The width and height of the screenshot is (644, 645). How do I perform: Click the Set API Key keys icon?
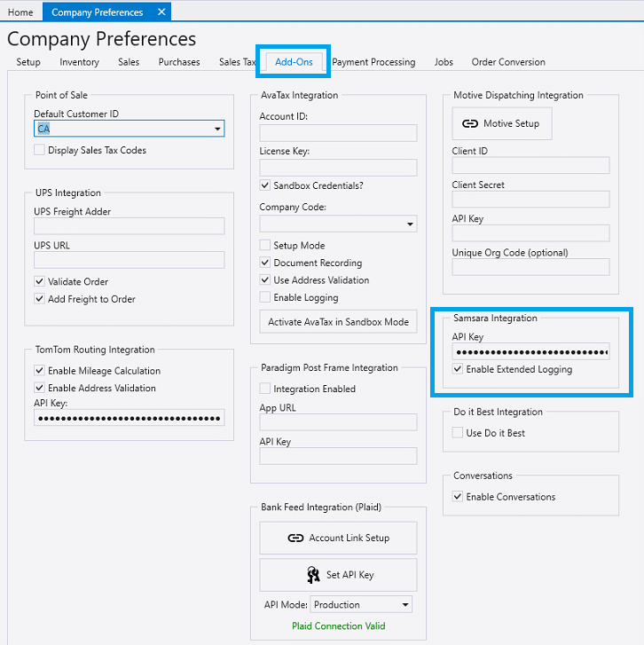tap(313, 575)
